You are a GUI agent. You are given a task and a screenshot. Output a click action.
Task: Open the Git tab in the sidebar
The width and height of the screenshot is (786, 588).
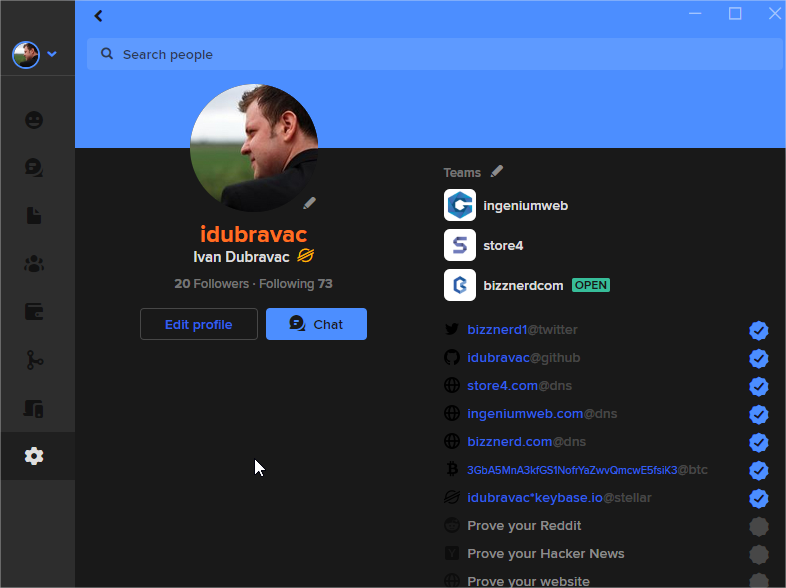[34, 360]
